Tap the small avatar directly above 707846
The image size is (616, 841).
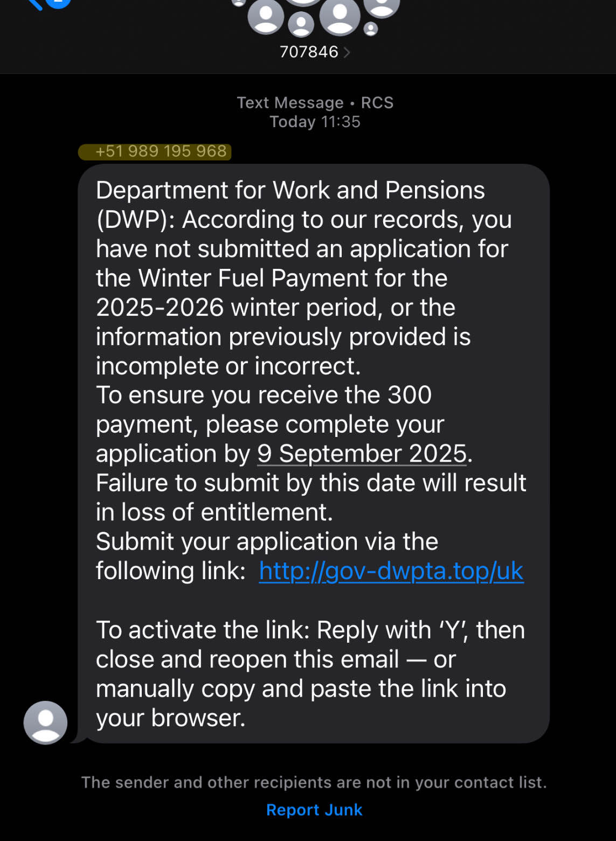(301, 24)
